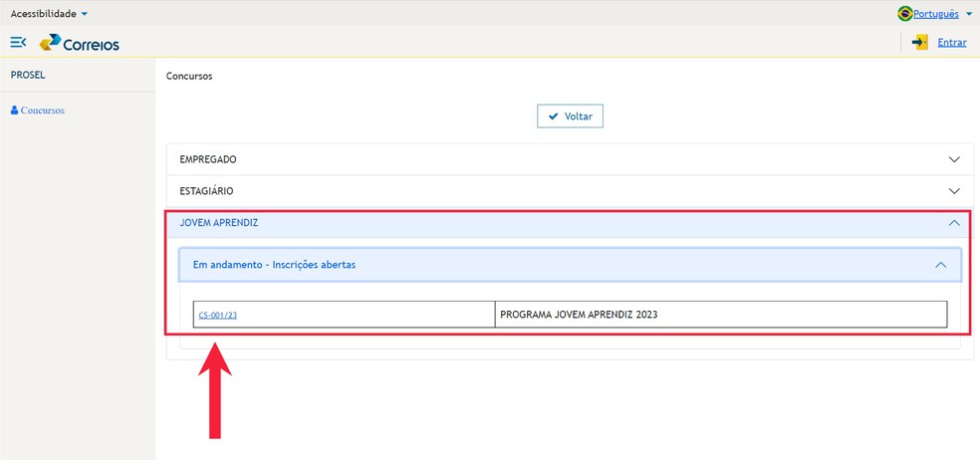
Task: Click the JOVEM APRENDIZ header label
Action: point(218,223)
